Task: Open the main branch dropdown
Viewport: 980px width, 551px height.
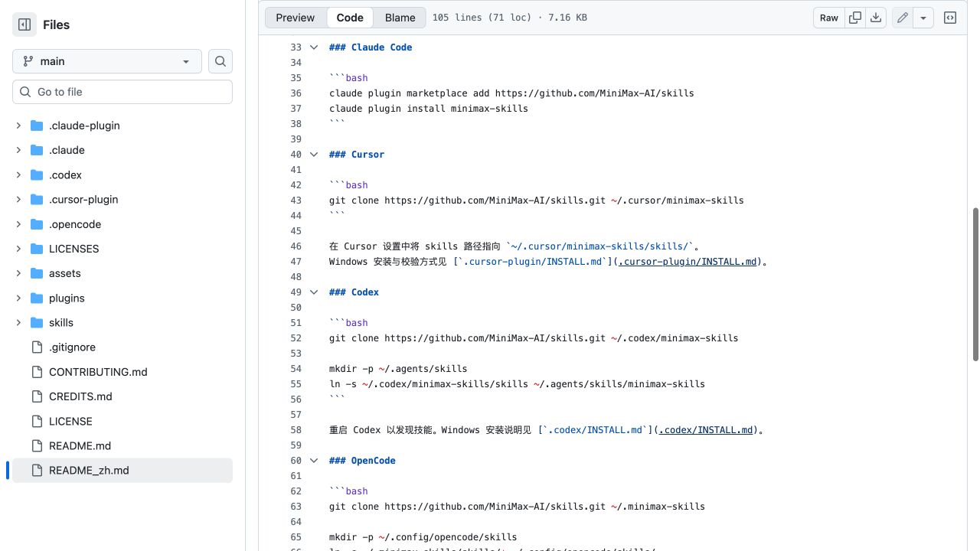Action: [x=107, y=61]
